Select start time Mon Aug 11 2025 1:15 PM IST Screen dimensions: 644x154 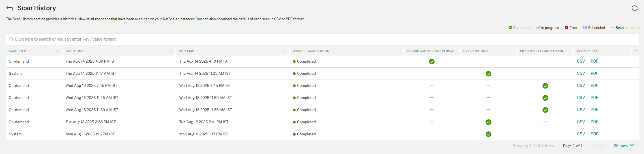(x=90, y=134)
